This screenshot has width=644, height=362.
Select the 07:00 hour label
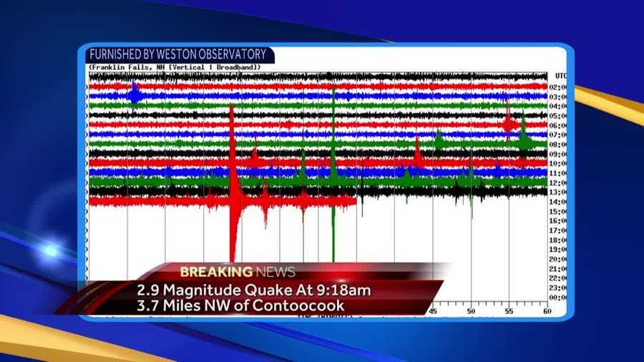point(558,134)
